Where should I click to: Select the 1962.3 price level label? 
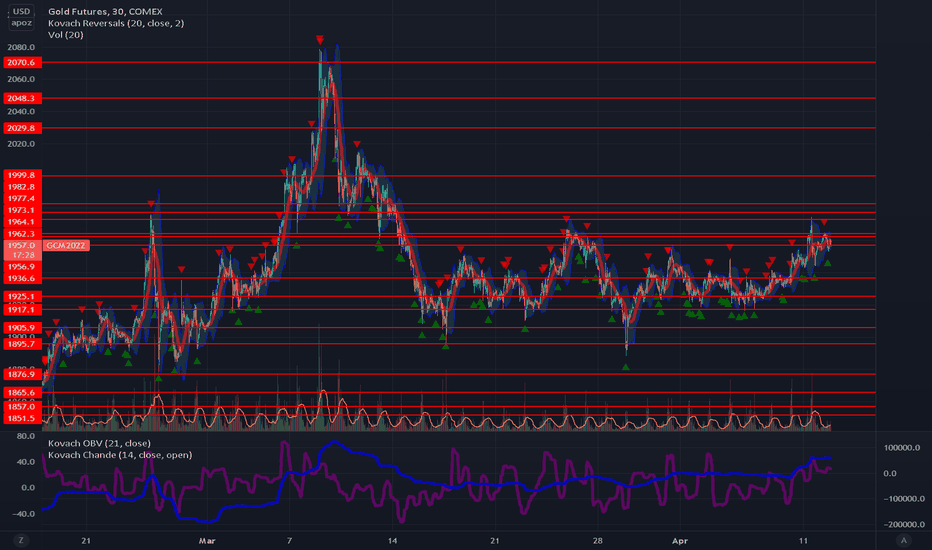23,234
